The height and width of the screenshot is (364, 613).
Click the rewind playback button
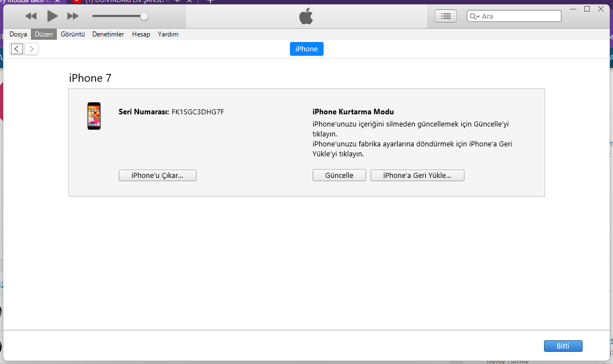click(x=30, y=16)
